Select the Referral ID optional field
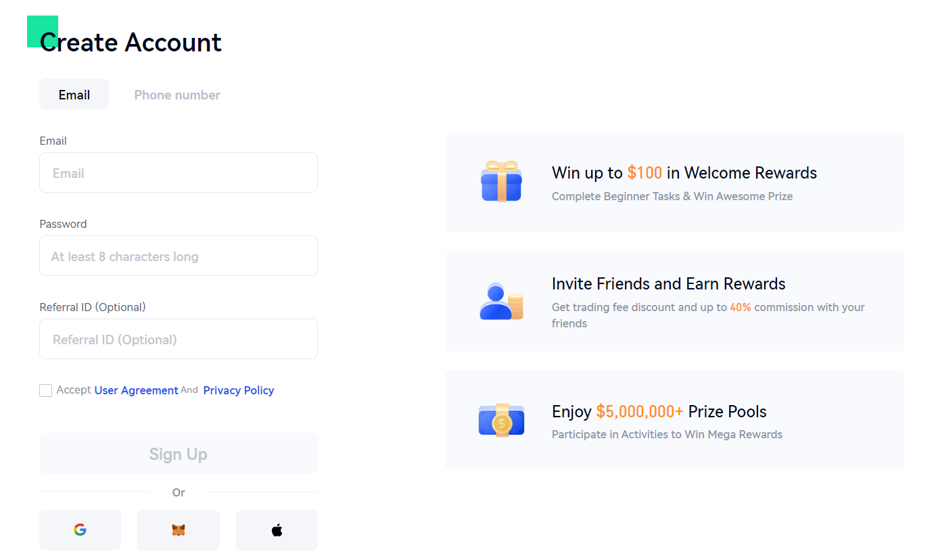This screenshot has height=560, width=936. [x=178, y=339]
